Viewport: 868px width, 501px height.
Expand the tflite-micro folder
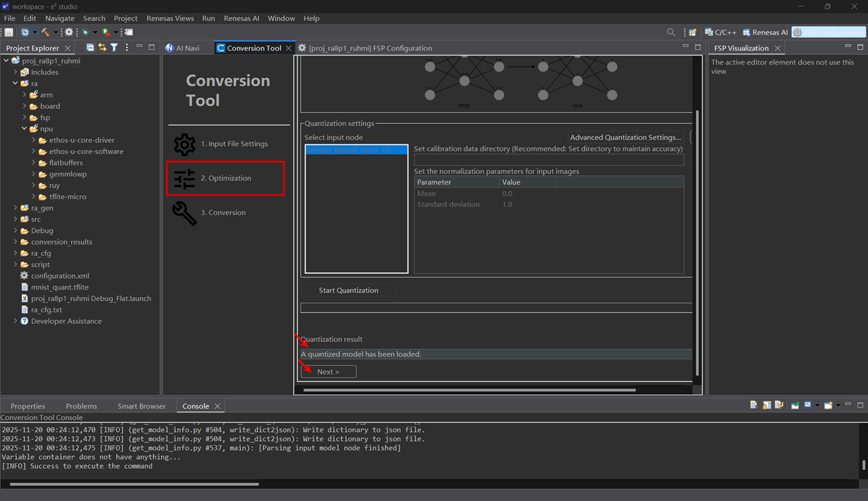[33, 196]
